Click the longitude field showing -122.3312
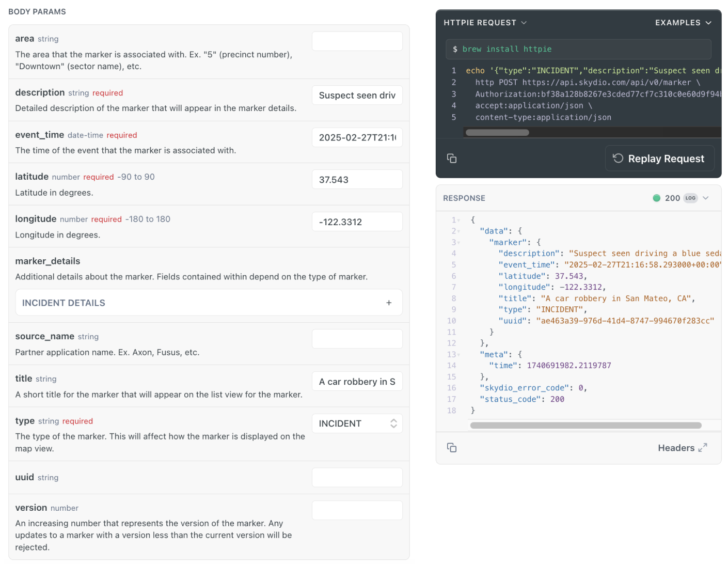 tap(357, 222)
